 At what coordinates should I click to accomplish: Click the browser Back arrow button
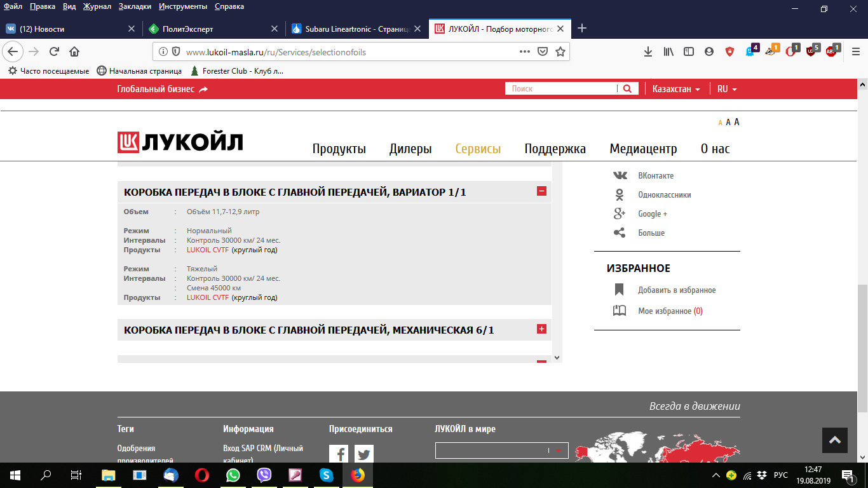point(13,51)
